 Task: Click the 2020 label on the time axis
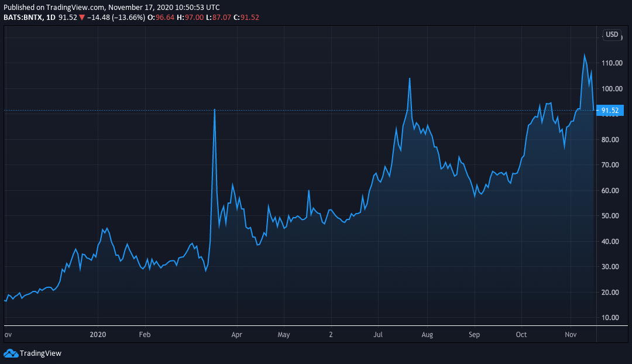[98, 335]
